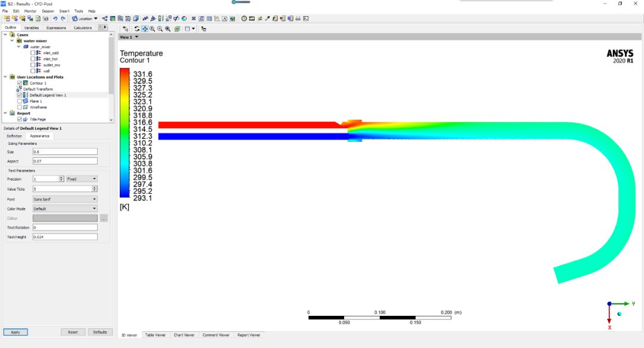Uncheck the Title Page checkbox
Viewport: 644px width, 348px height.
click(x=19, y=119)
